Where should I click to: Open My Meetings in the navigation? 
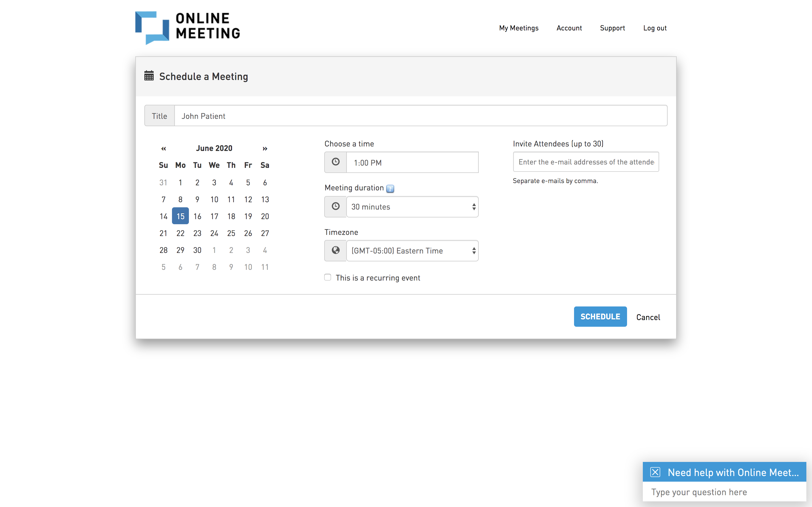(518, 28)
